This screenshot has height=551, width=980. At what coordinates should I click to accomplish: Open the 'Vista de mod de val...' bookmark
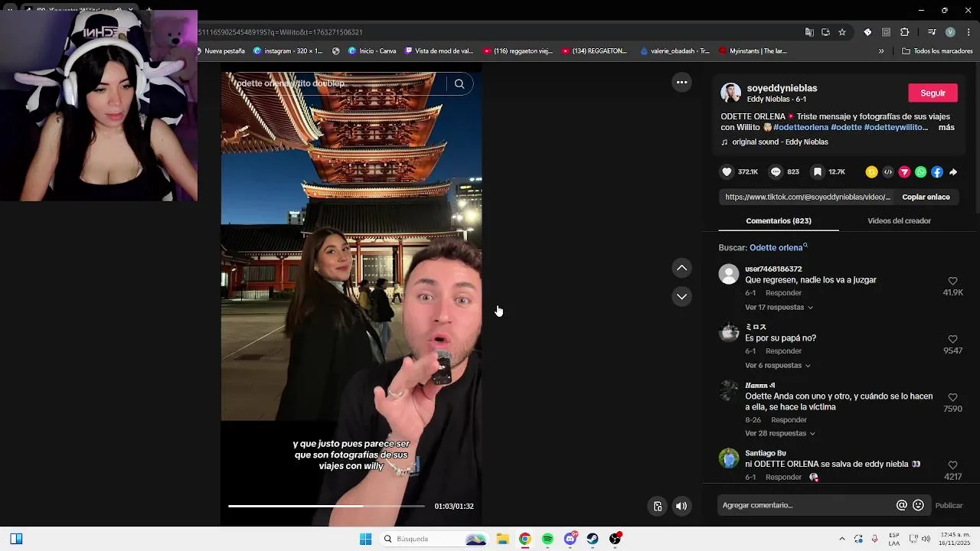coord(439,51)
